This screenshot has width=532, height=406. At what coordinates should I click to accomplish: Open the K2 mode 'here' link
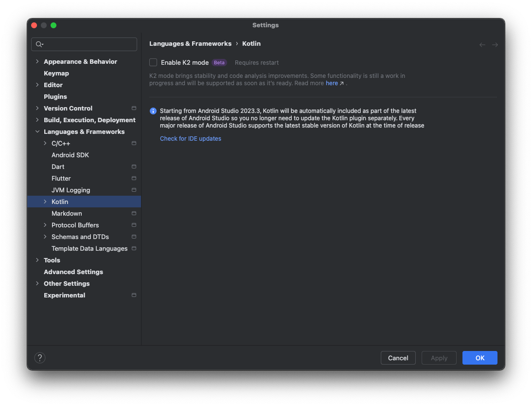point(332,83)
